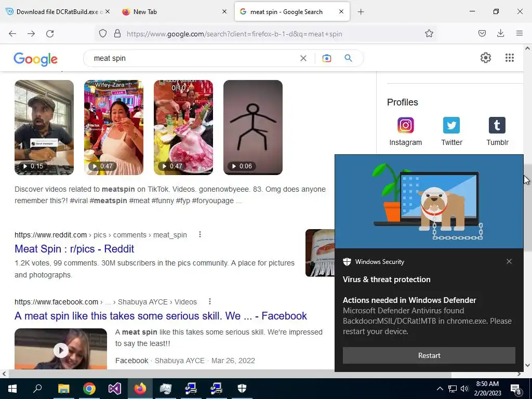
Task: Launch Google Chrome from the taskbar
Action: tap(89, 389)
